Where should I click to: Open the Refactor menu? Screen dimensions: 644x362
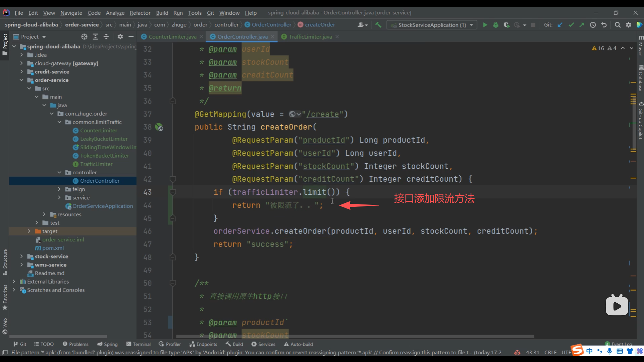point(140,13)
